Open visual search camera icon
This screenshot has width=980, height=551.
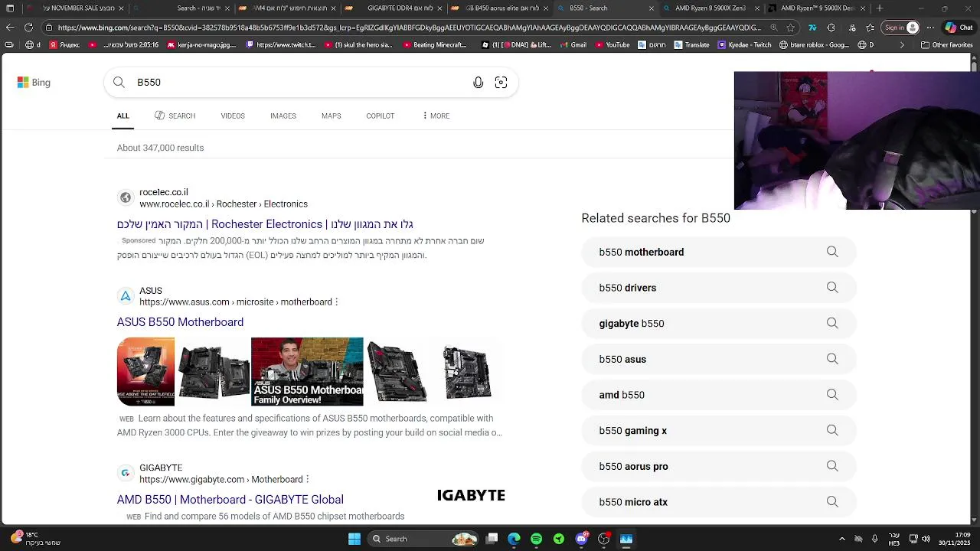501,83
